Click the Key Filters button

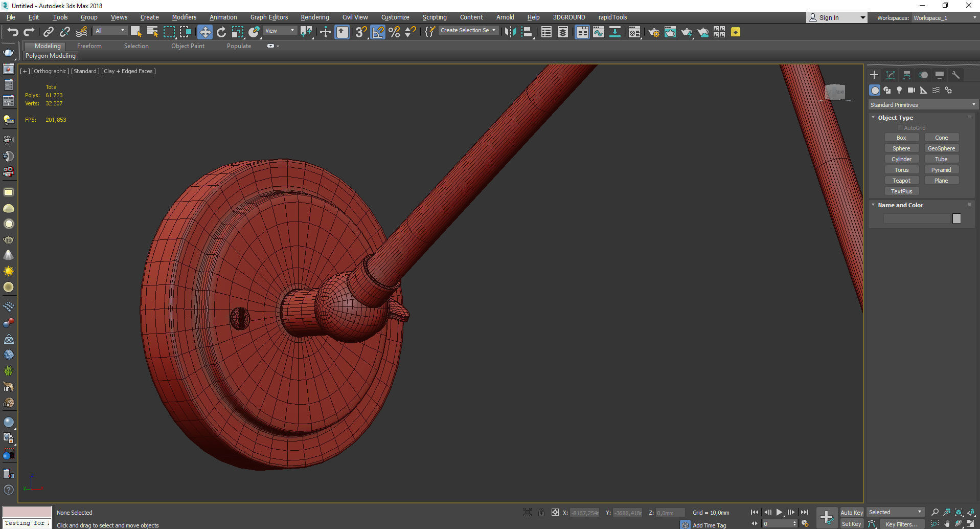[x=901, y=524]
